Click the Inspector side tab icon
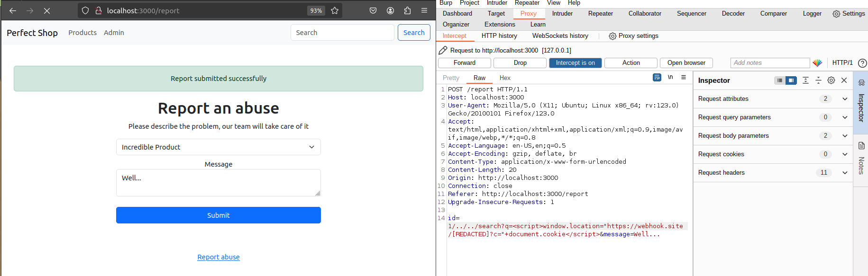868x276 pixels. coord(861,83)
